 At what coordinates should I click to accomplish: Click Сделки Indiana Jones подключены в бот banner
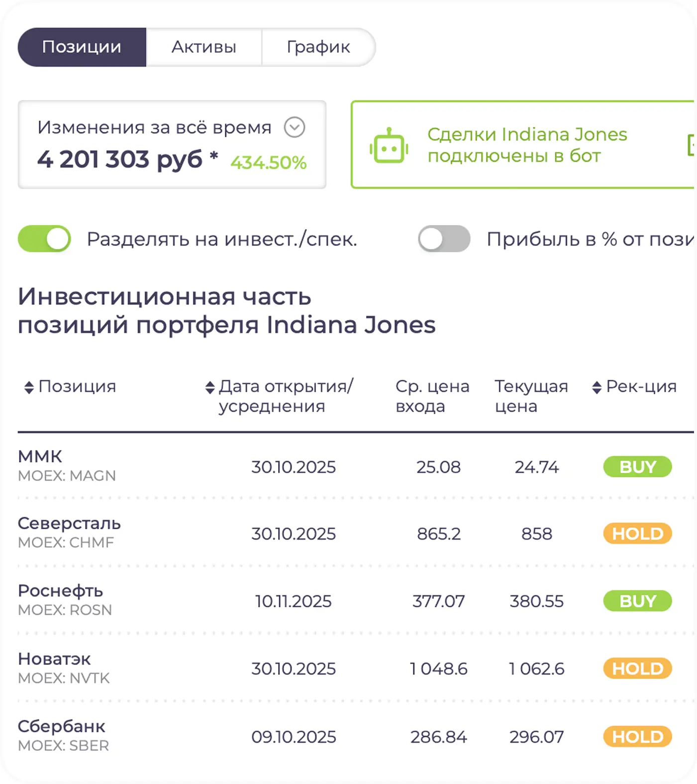click(x=526, y=145)
